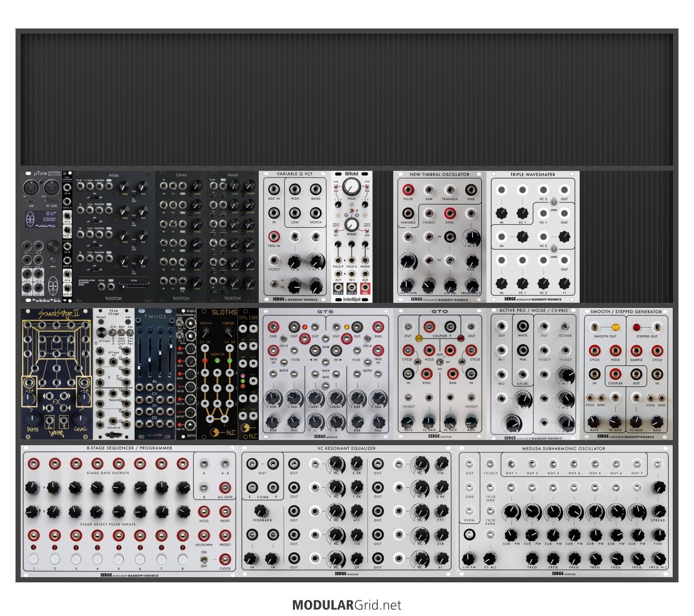
Task: Click the SAW output jack
Action: tap(429, 189)
